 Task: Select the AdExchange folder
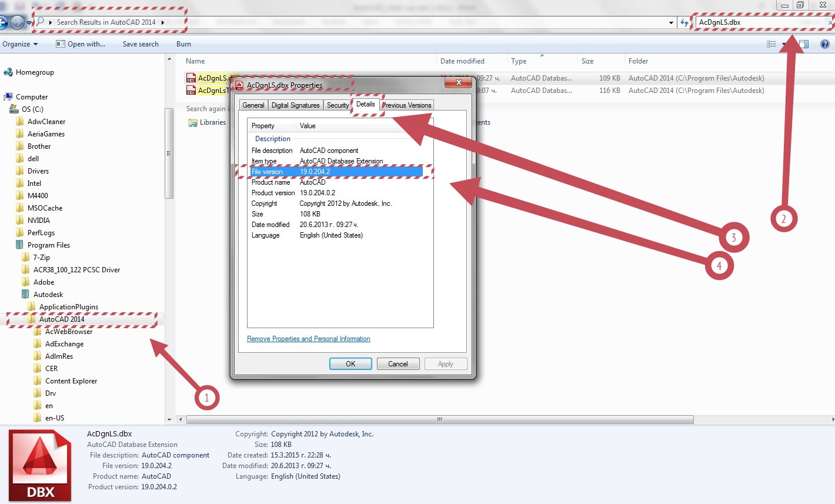coord(59,344)
